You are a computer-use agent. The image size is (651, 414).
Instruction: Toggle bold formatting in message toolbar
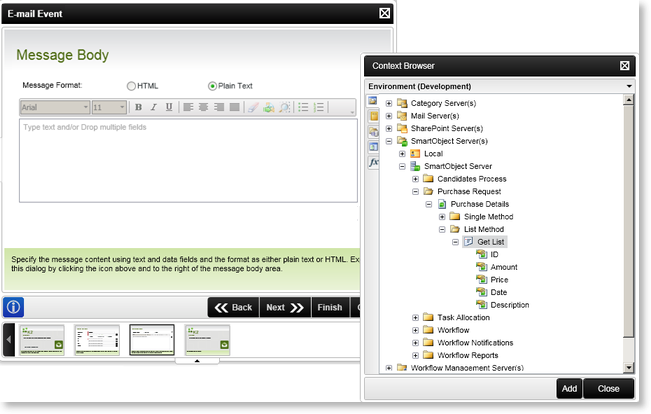coord(138,107)
